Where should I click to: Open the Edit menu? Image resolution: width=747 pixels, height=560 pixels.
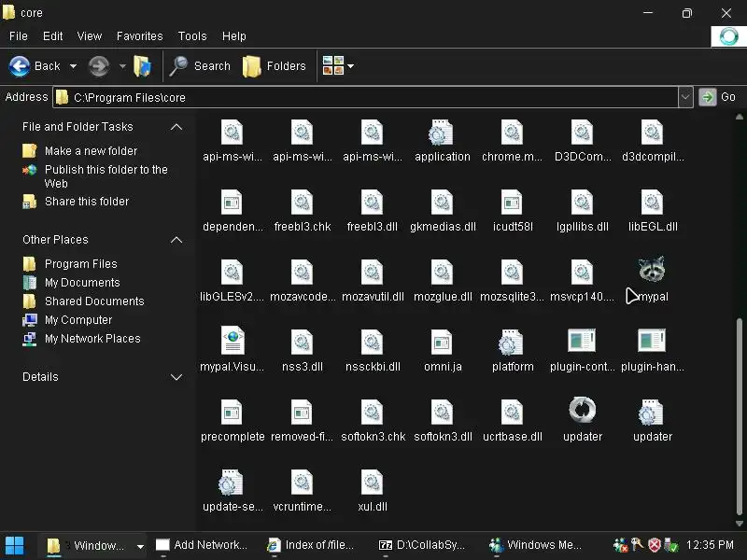tap(53, 36)
